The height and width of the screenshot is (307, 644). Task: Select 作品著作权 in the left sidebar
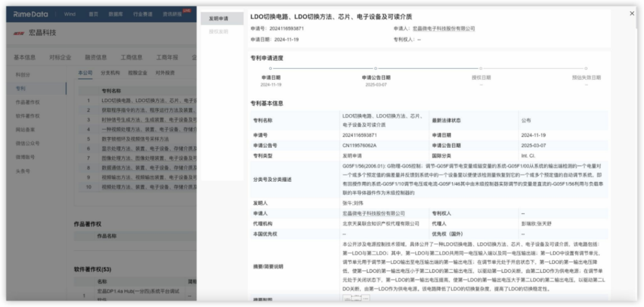[28, 102]
